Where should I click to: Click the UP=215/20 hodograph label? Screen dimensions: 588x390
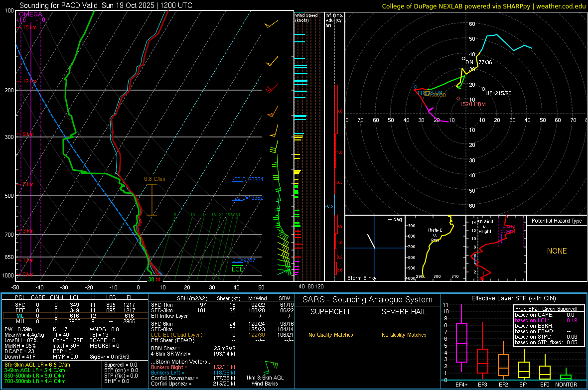pos(498,93)
